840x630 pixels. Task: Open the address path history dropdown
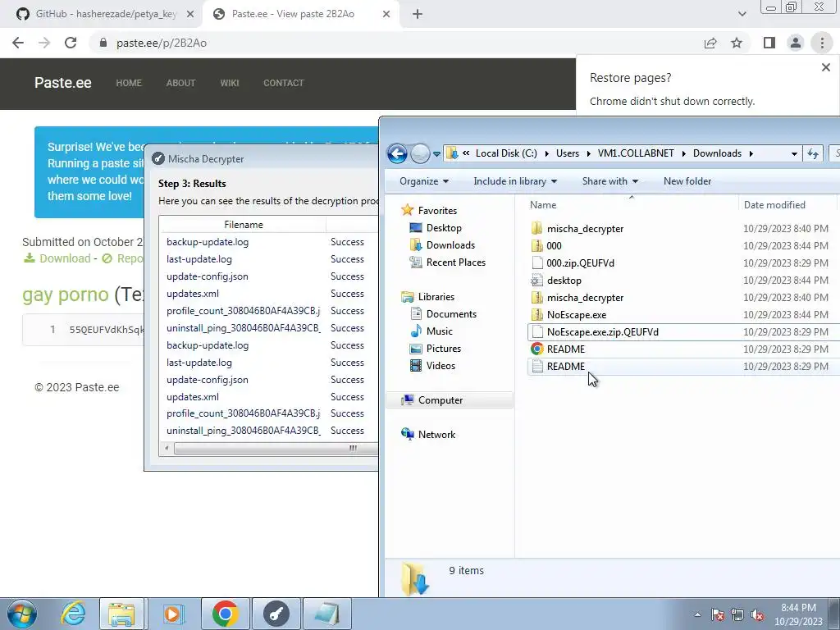794,153
